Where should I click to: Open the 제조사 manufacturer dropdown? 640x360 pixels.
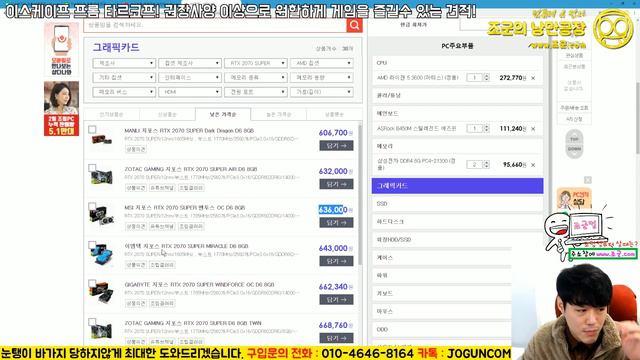click(x=124, y=63)
